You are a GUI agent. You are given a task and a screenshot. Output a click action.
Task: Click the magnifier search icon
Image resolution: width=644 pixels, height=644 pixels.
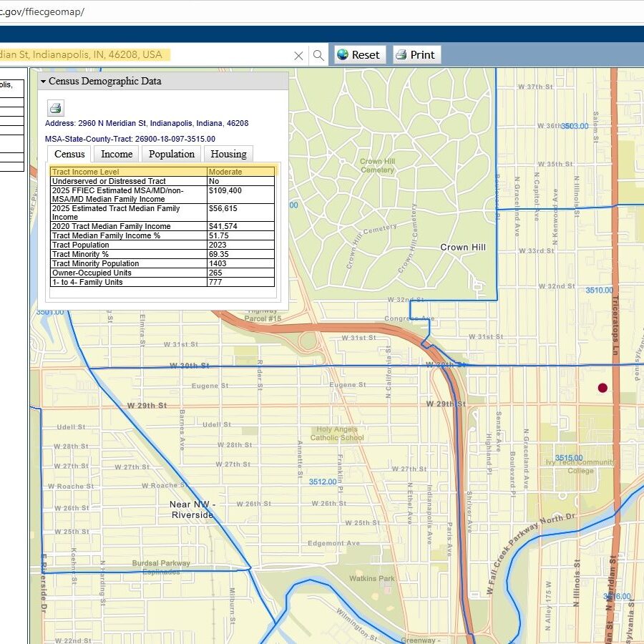(x=318, y=55)
